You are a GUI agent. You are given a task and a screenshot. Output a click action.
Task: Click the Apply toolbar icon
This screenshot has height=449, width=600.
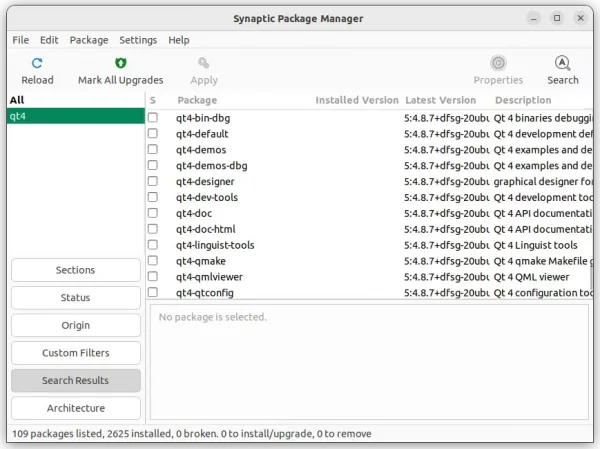(x=204, y=63)
